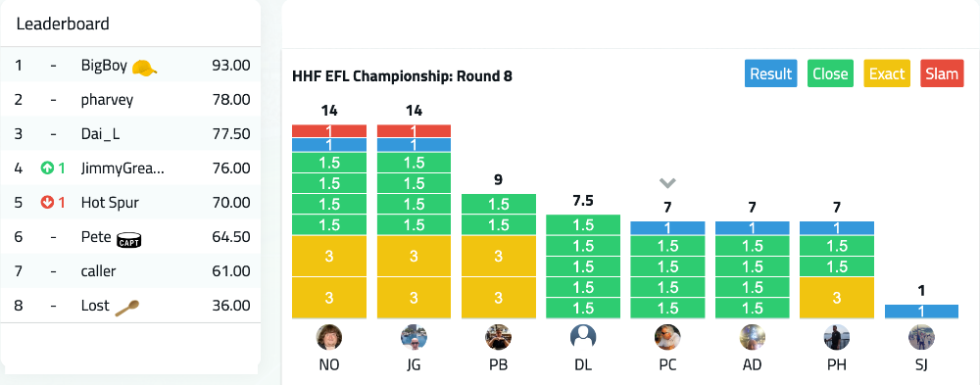Click PC player's avatar photo
Image resolution: width=980 pixels, height=385 pixels.
tap(667, 338)
